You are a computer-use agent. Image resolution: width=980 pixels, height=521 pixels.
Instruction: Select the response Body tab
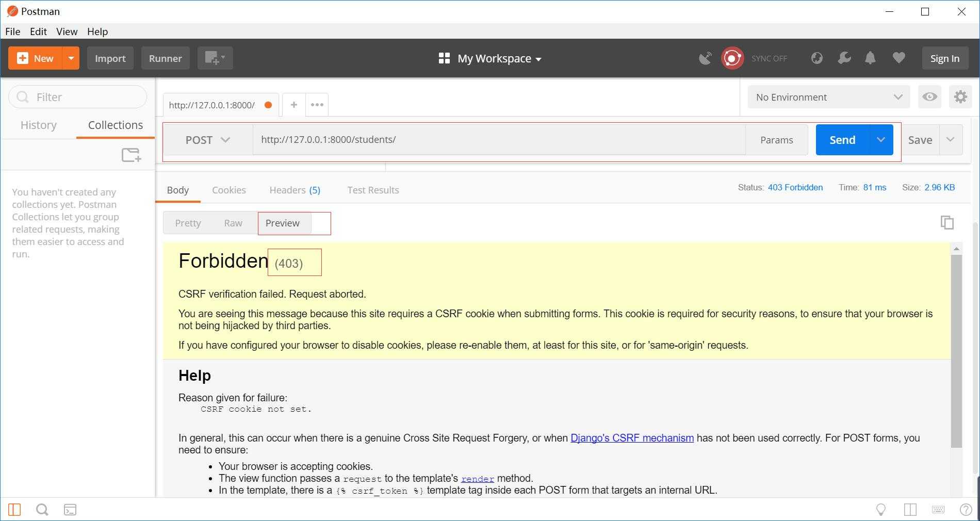click(x=178, y=190)
